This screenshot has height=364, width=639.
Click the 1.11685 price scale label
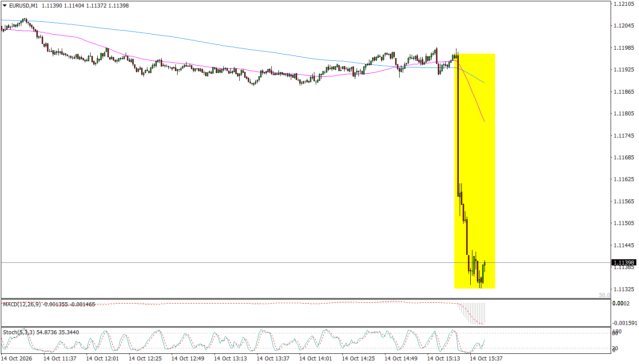pyautogui.click(x=624, y=158)
